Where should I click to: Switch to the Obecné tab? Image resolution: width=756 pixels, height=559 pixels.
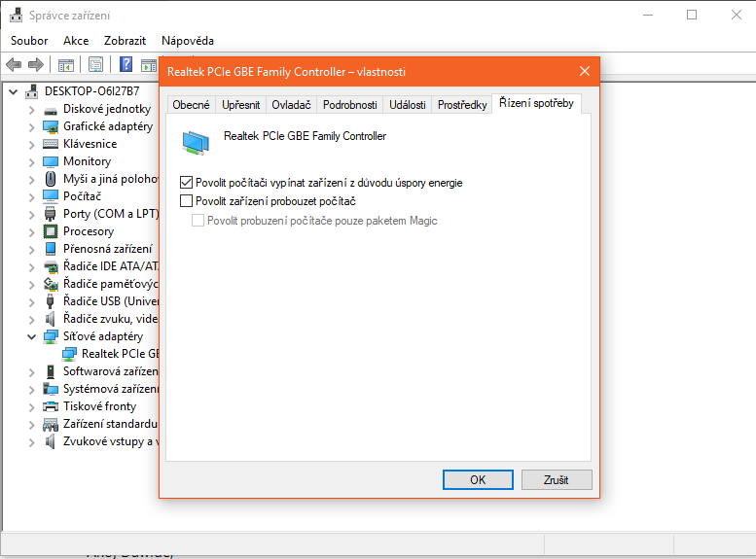click(191, 105)
